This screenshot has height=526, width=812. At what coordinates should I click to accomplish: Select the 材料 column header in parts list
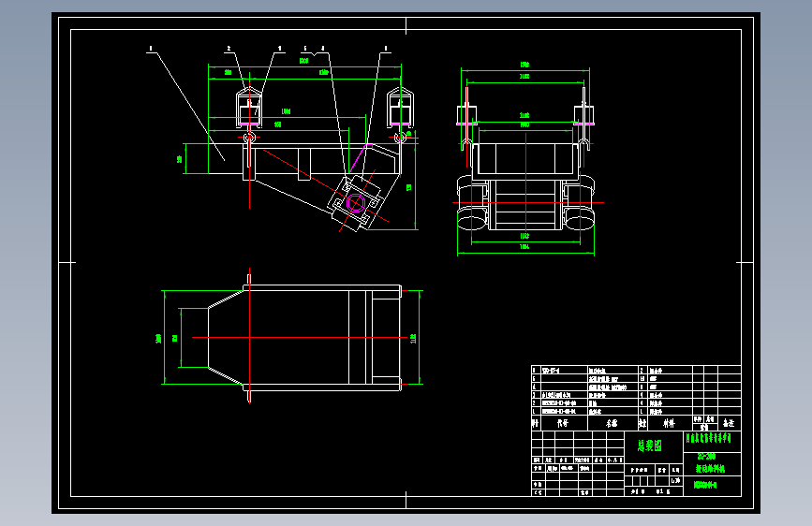(x=669, y=423)
